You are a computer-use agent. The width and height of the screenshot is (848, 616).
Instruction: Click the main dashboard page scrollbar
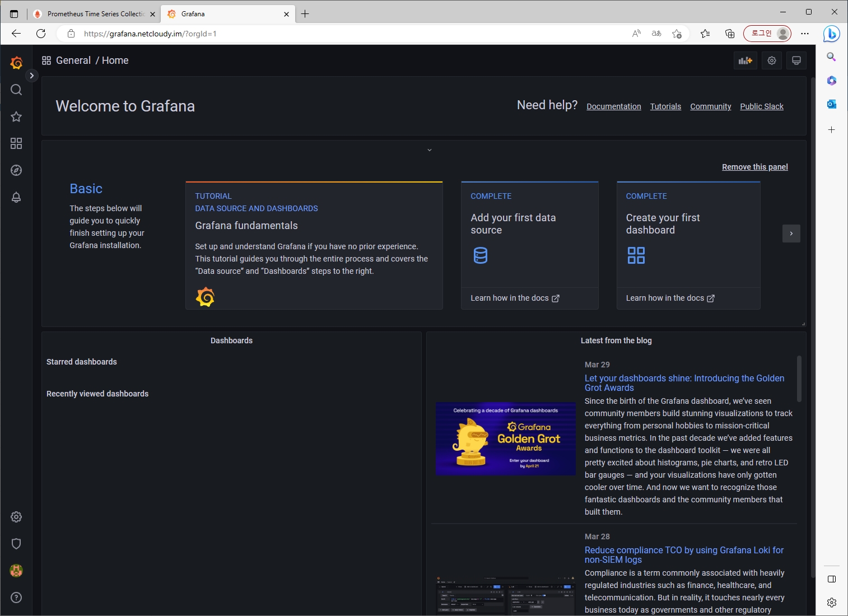pos(813,328)
